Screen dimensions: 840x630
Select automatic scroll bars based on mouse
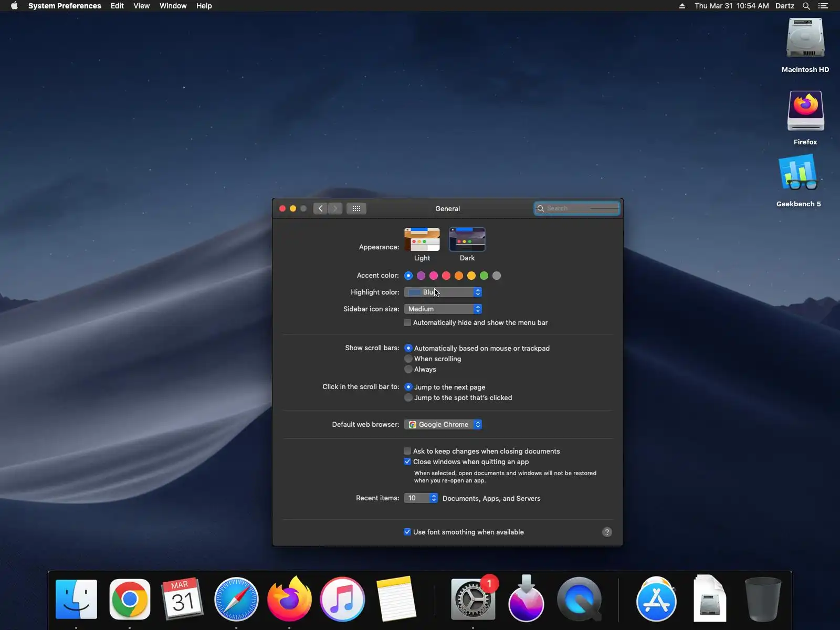[x=408, y=348]
